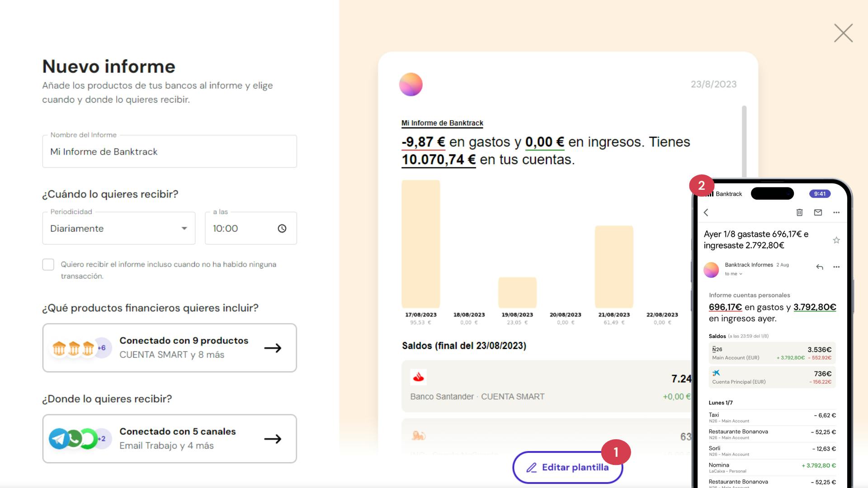This screenshot has width=868, height=488.
Task: Click 'Saldos (final del 23/08/2023)' heading
Action: pos(464,346)
